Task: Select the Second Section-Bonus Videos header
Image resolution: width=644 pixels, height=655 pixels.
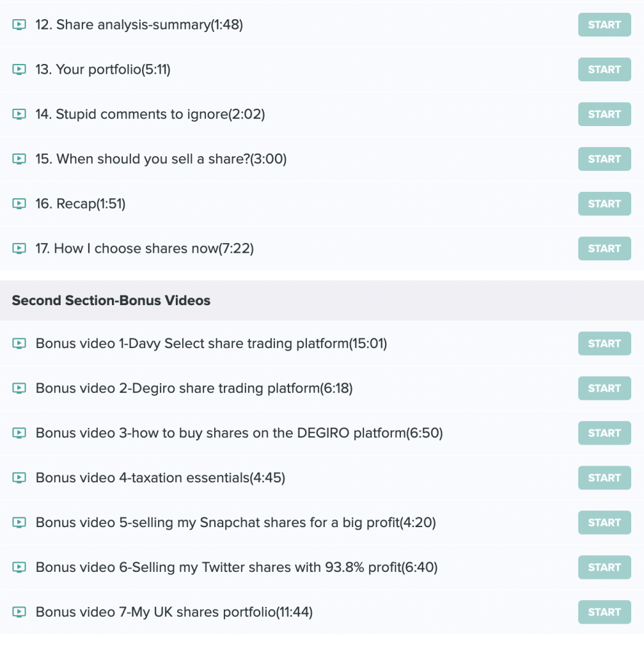Action: pos(322,301)
